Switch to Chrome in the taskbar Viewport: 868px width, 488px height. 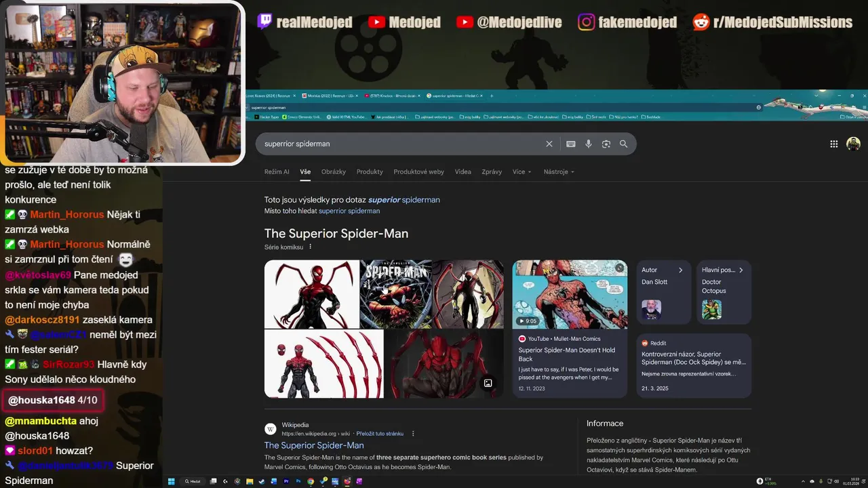click(311, 481)
